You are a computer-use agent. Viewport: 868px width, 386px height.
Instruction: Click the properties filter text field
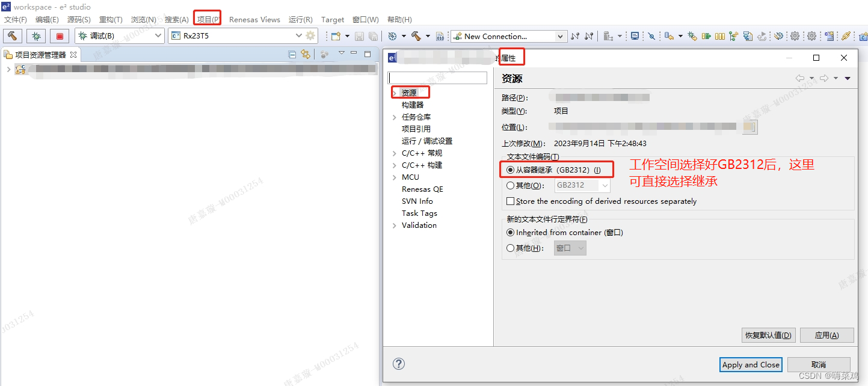(437, 78)
